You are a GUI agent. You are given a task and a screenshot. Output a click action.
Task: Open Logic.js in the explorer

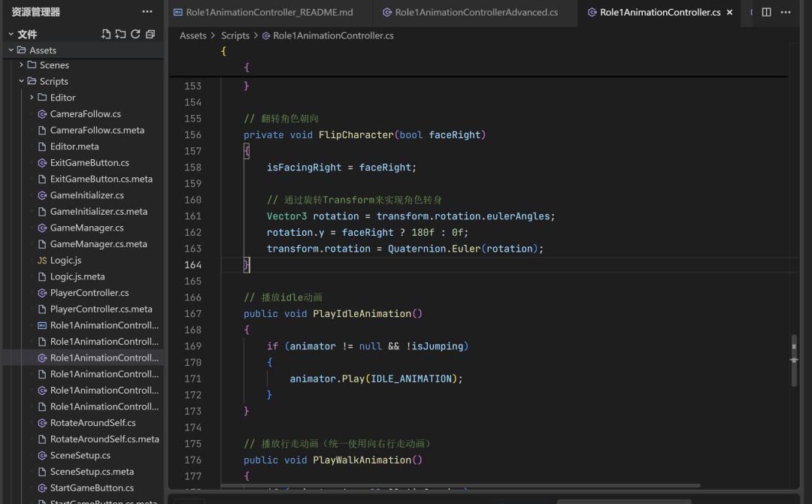tap(65, 260)
